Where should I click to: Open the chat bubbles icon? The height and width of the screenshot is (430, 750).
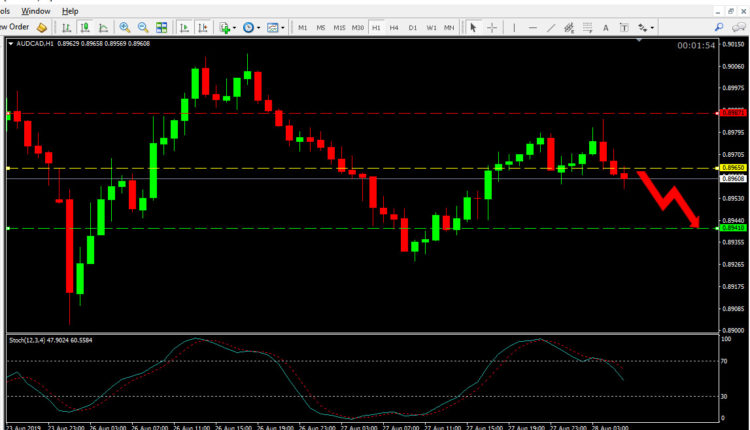739,27
